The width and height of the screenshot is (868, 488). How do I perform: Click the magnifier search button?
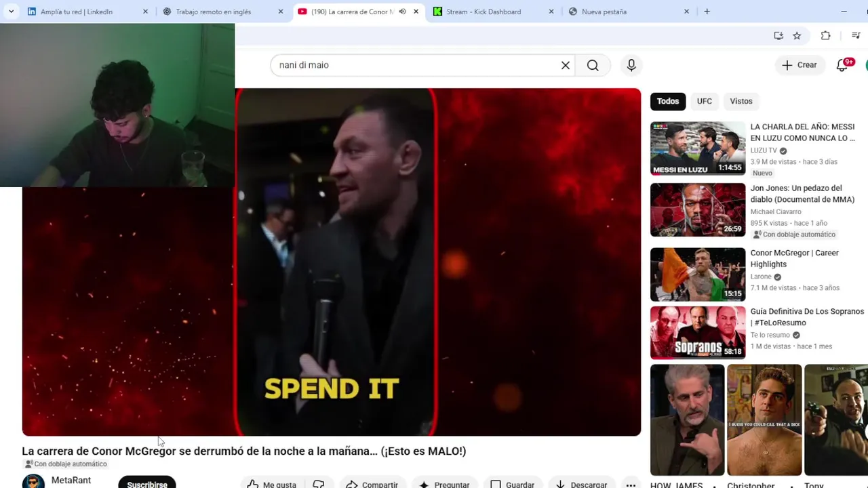click(593, 65)
